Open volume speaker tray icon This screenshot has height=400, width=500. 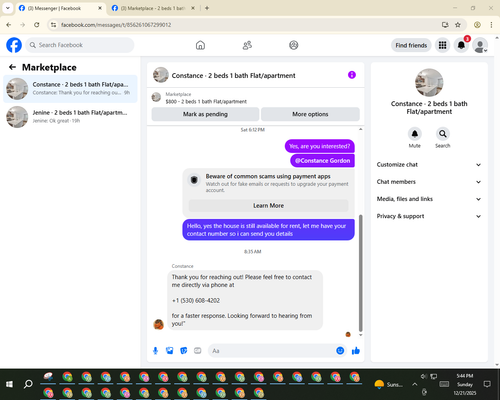click(x=424, y=376)
